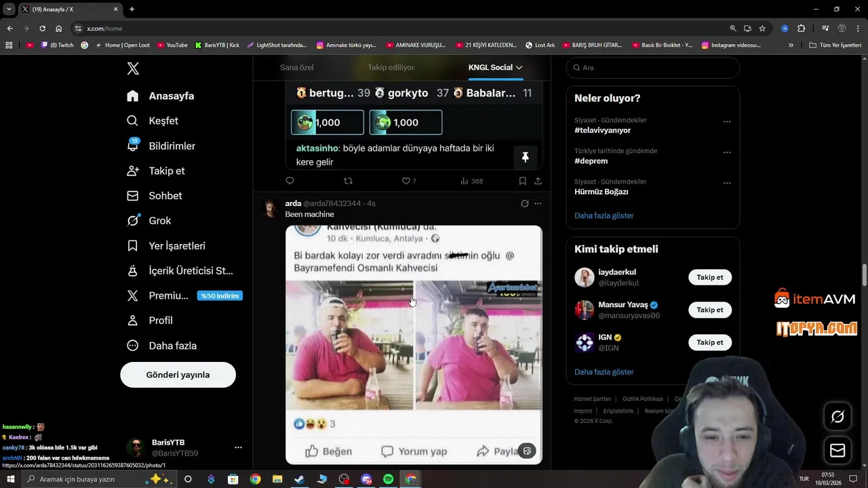Click pin icon on the video
Screen dimensions: 868x488
click(x=525, y=157)
